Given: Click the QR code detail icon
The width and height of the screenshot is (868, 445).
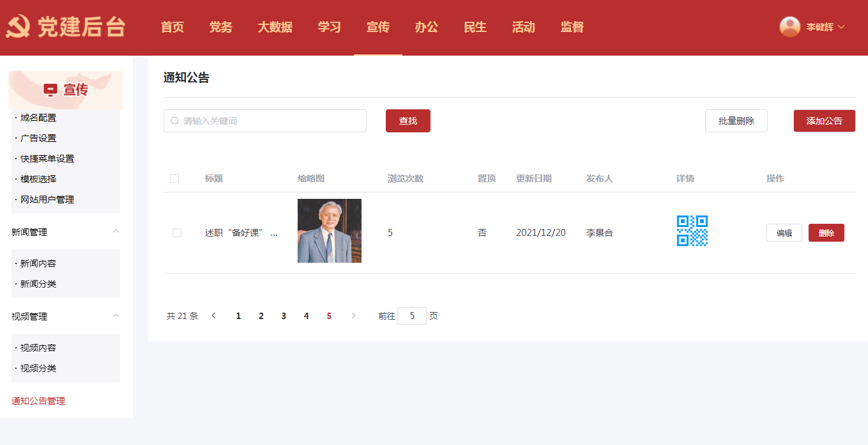Looking at the screenshot, I should [692, 231].
